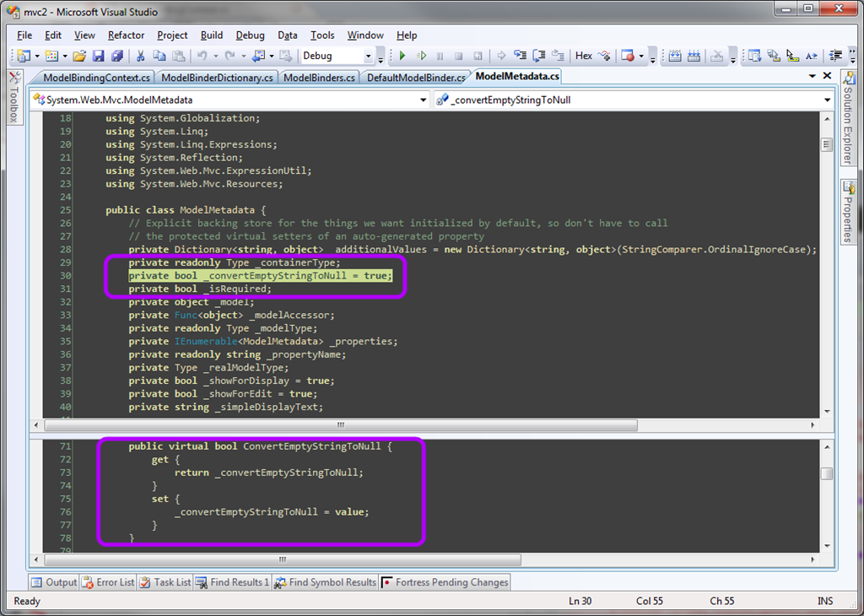Image resolution: width=864 pixels, height=616 pixels.
Task: Show the Find Symbol Results panel
Action: (x=326, y=582)
